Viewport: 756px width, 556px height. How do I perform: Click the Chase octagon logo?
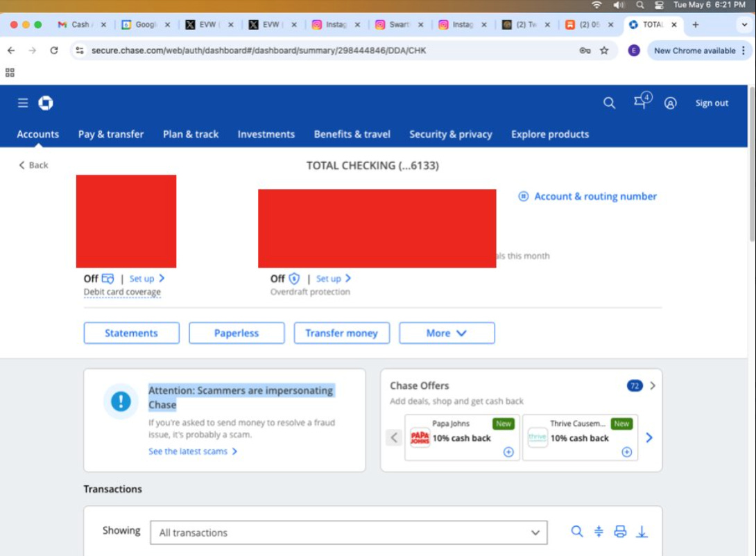pyautogui.click(x=46, y=103)
